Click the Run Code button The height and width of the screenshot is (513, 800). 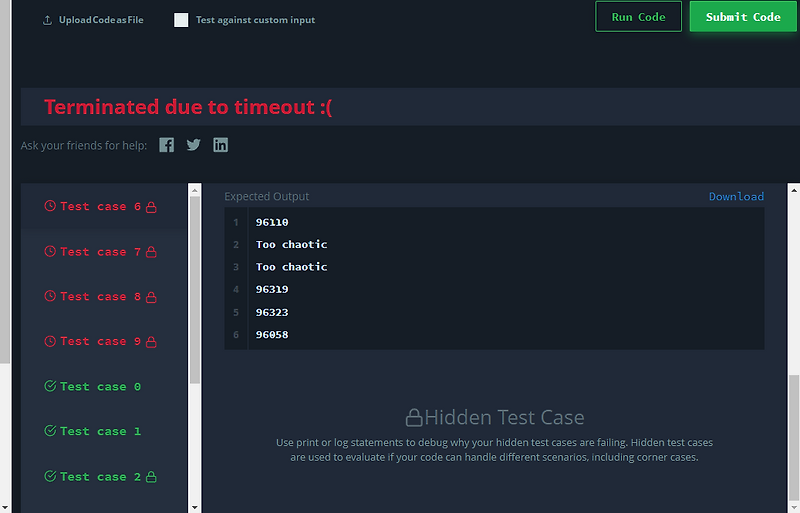(638, 17)
